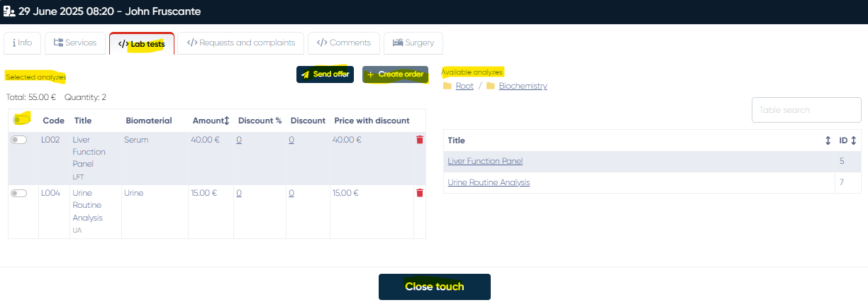Toggle switch for Liver Function Panel row
Image resolution: width=868 pixels, height=305 pixels.
tap(19, 140)
